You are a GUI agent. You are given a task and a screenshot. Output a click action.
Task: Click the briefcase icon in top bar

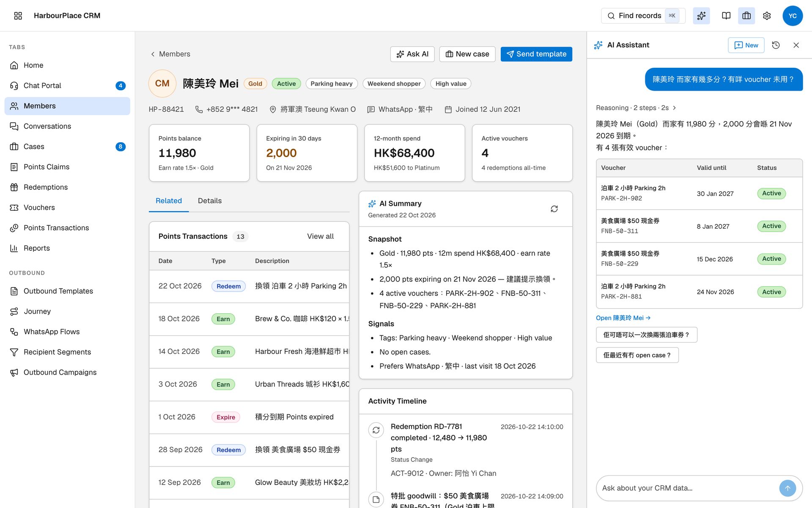point(746,16)
